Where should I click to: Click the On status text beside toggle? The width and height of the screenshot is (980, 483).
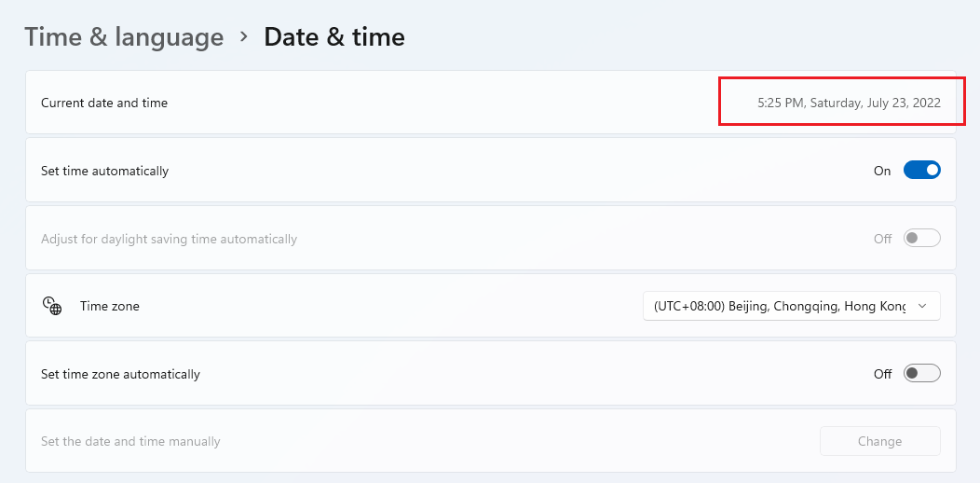[882, 171]
